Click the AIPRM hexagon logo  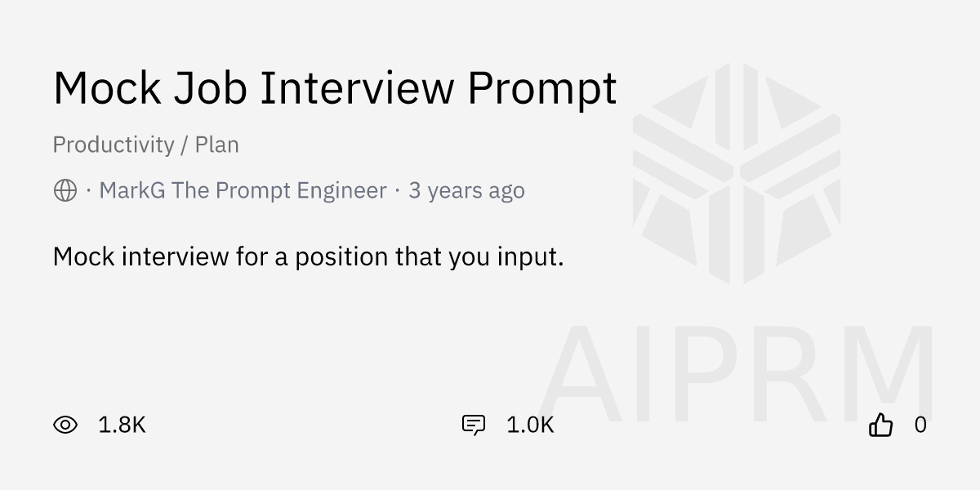click(737, 173)
